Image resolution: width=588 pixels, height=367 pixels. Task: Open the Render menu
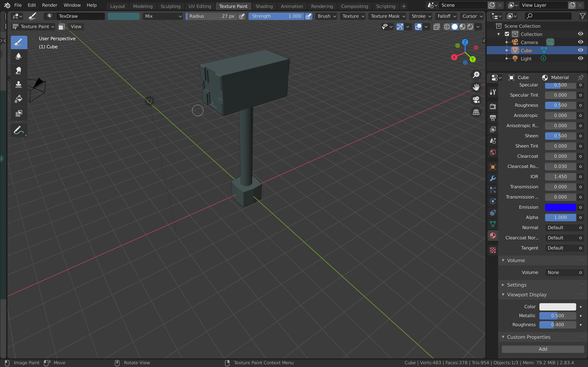[50, 5]
